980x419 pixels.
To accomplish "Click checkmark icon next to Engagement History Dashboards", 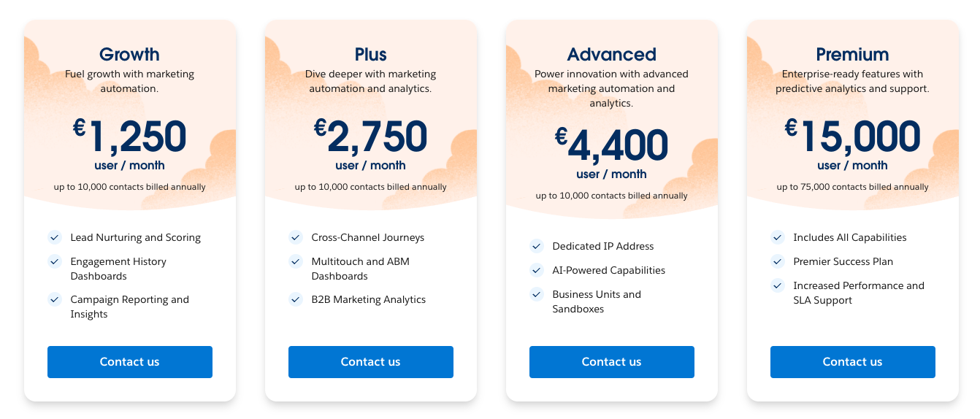I will (55, 261).
